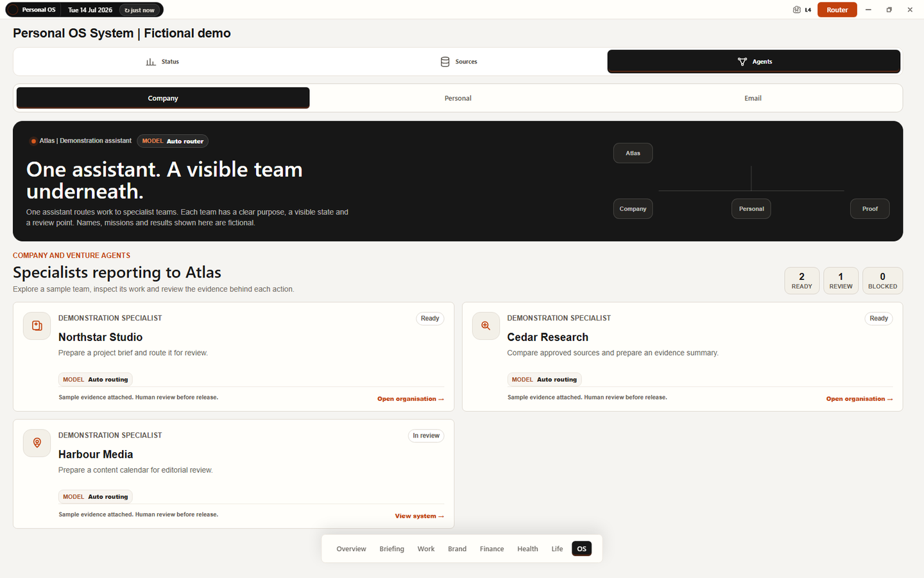924x578 pixels.
Task: Go to Finance in bottom navigation
Action: tap(492, 549)
